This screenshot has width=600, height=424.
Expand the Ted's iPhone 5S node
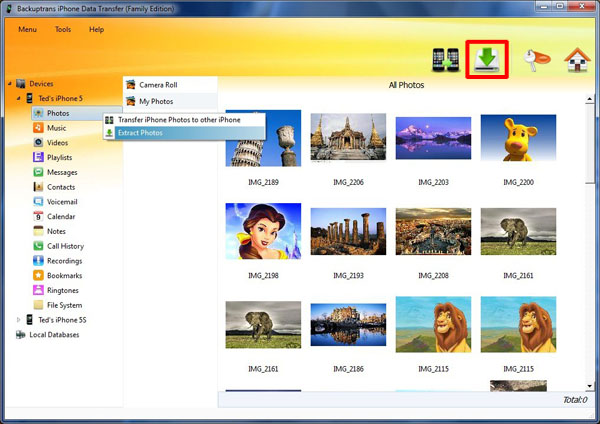coord(18,320)
